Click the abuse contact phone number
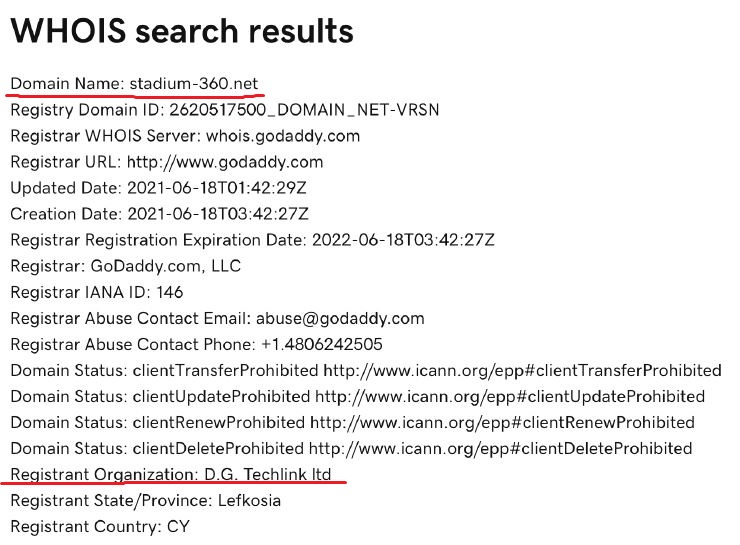Image resolution: width=740 pixels, height=545 pixels. [x=321, y=344]
